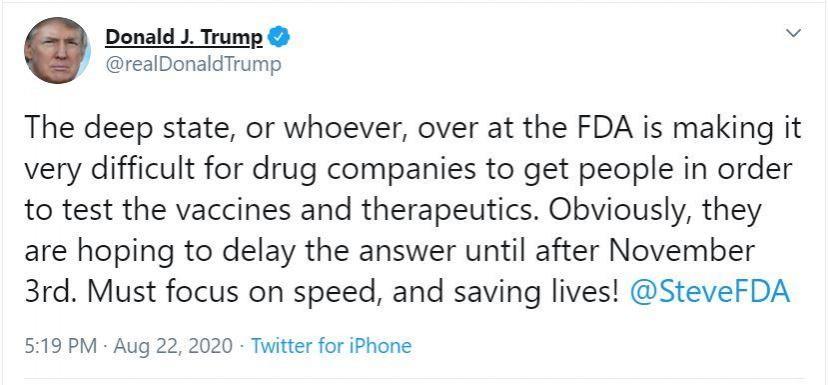Image resolution: width=828 pixels, height=385 pixels.
Task: Click the word 'whoever' in first line
Action: tap(347, 129)
